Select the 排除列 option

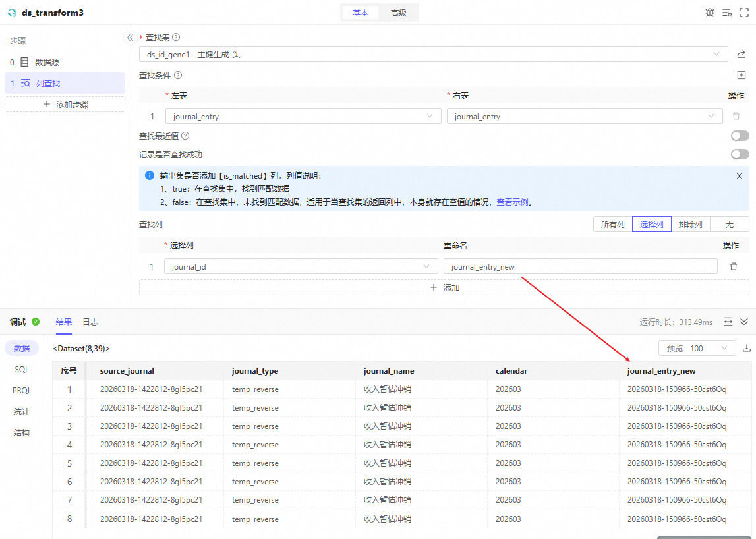pyautogui.click(x=691, y=224)
